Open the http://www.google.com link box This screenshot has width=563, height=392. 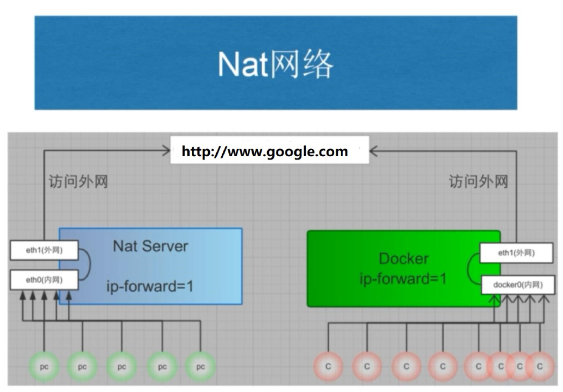click(x=269, y=150)
